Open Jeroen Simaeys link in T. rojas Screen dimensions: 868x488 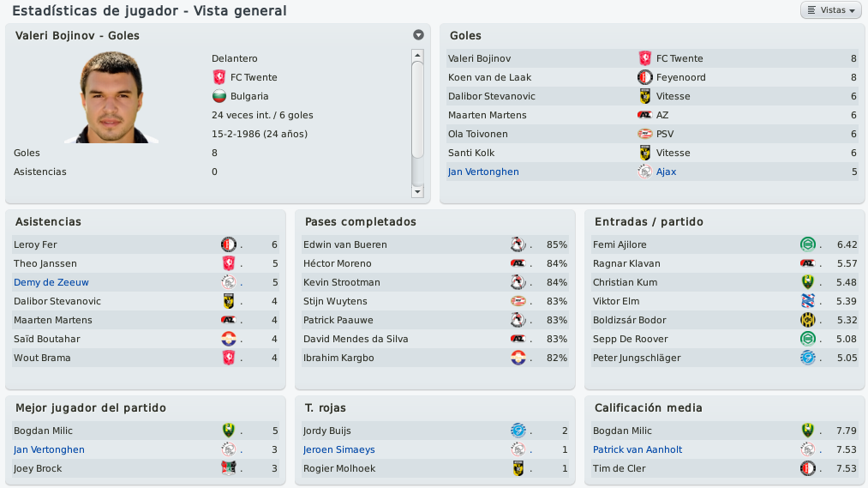[x=338, y=449]
